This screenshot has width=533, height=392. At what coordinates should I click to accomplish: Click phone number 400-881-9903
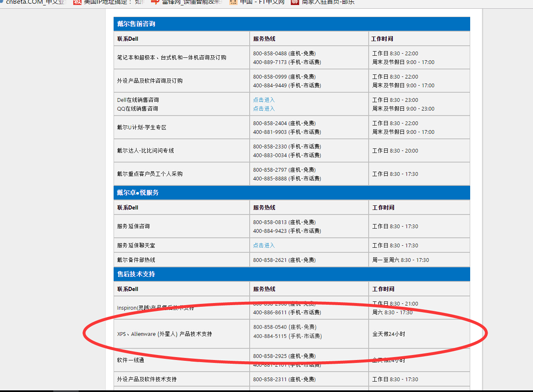click(270, 132)
